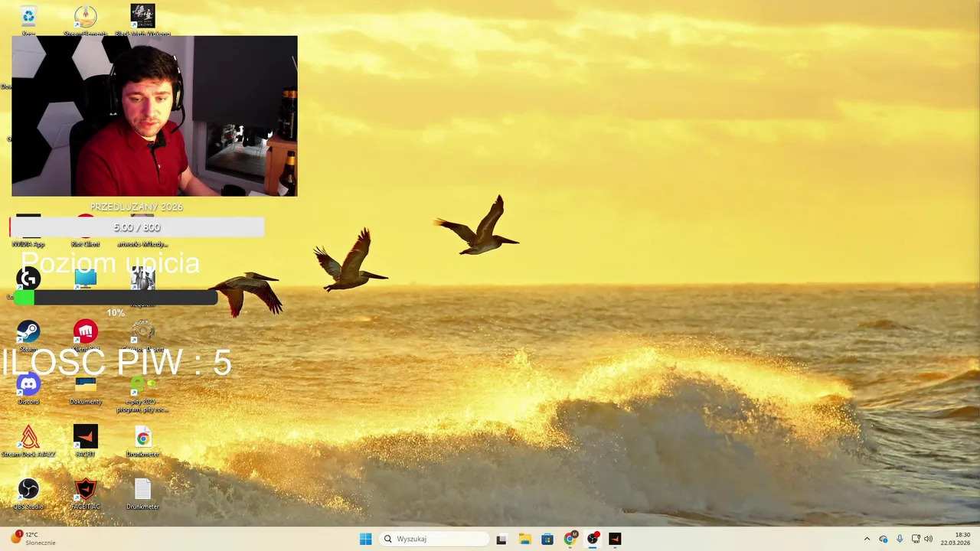Switch to OBS Studio on the taskbar
This screenshot has height=551, width=980.
pos(592,539)
